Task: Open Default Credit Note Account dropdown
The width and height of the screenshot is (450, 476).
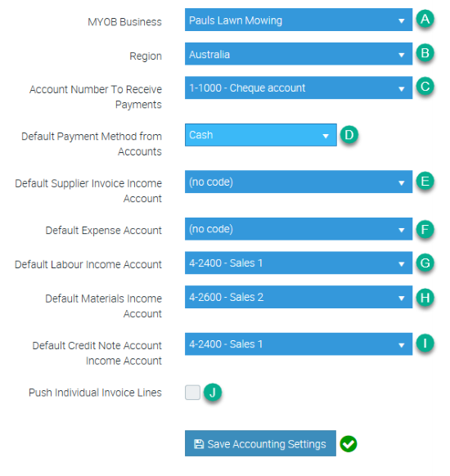Action: coord(299,344)
